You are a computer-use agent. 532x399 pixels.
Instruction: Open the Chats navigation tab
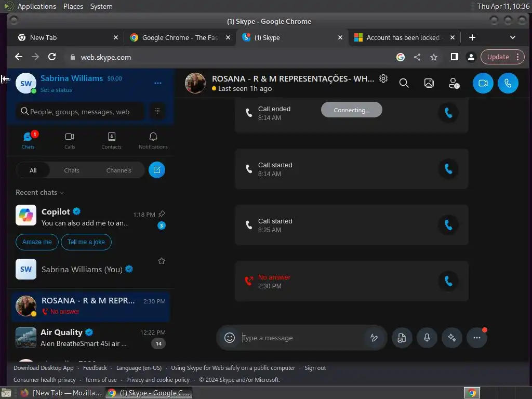[28, 140]
